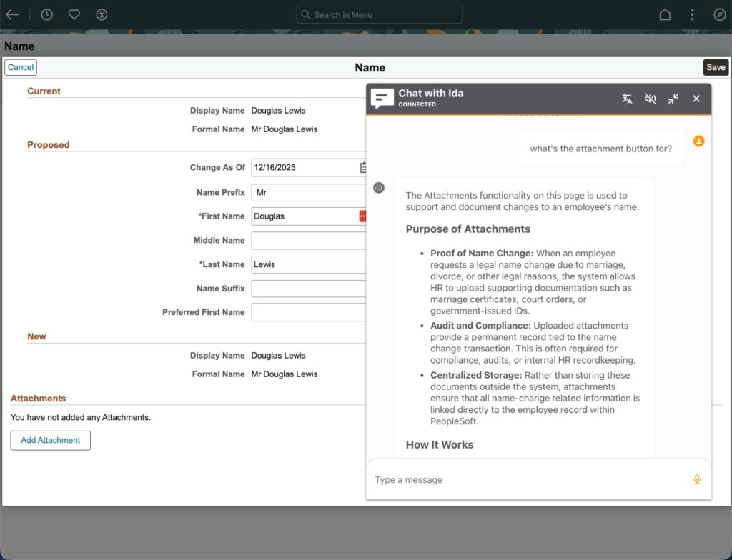Viewport: 732px width, 560px height.
Task: Close the Chat with Ida panel
Action: coord(696,99)
